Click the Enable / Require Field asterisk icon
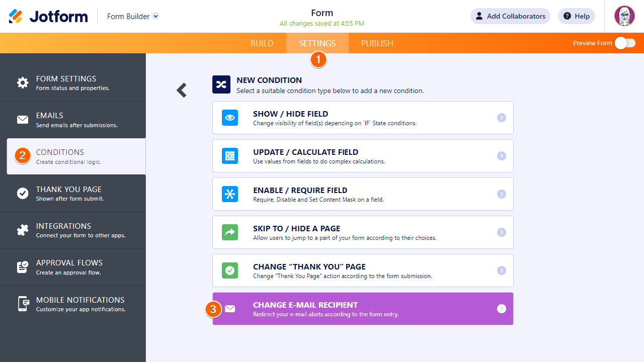This screenshot has height=362, width=644. click(230, 194)
